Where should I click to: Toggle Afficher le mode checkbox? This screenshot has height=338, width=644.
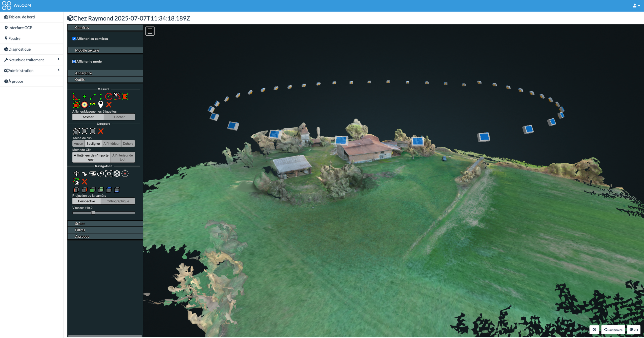74,62
